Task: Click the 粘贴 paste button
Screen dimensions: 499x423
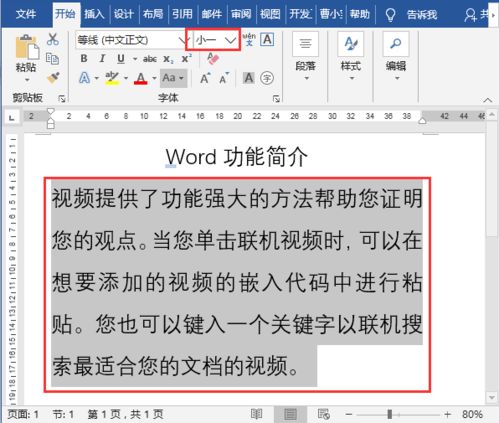Action: (26, 58)
